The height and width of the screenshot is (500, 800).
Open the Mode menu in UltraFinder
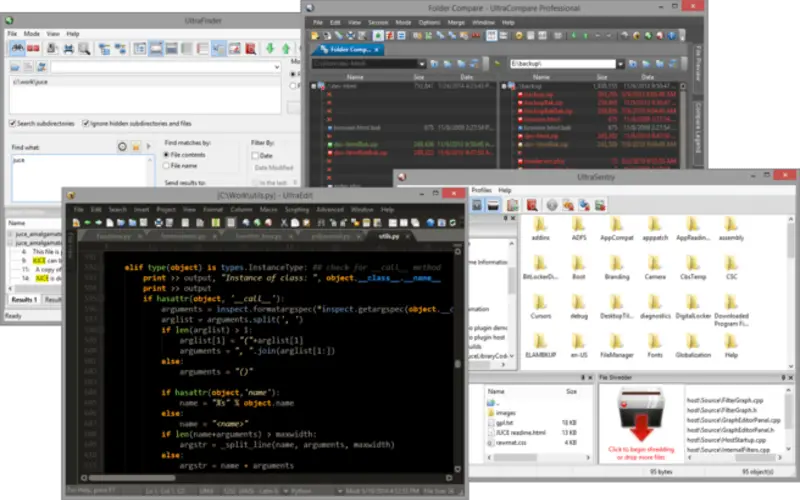[32, 34]
